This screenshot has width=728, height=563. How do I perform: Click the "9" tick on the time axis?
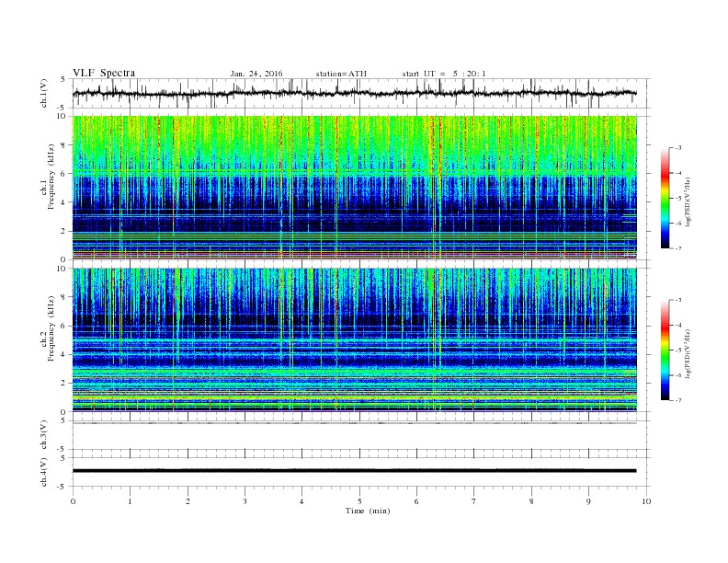click(588, 501)
